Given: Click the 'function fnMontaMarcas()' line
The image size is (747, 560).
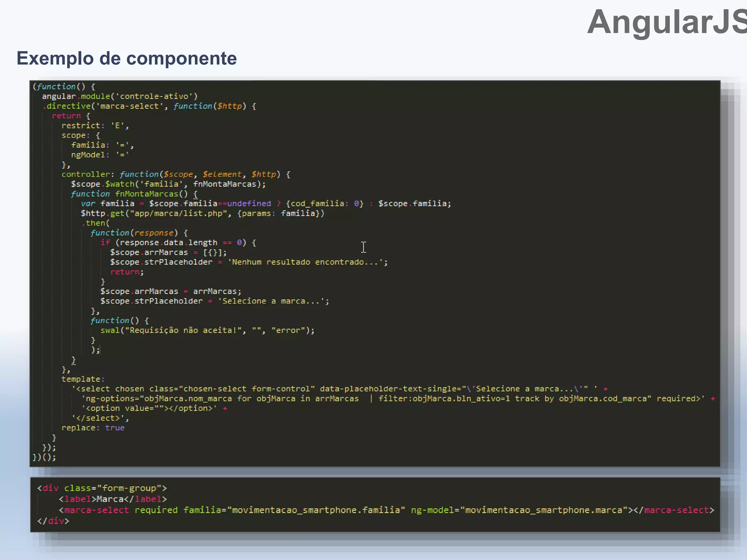Looking at the screenshot, I should coord(134,194).
